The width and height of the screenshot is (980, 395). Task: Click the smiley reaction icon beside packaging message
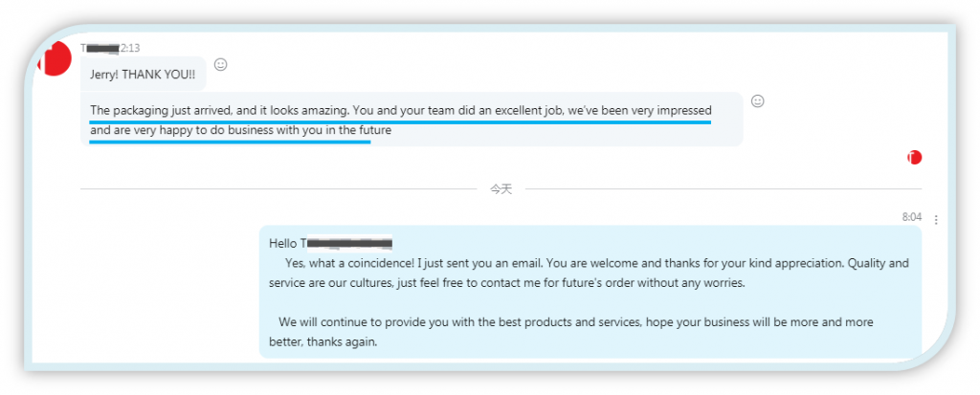(758, 100)
